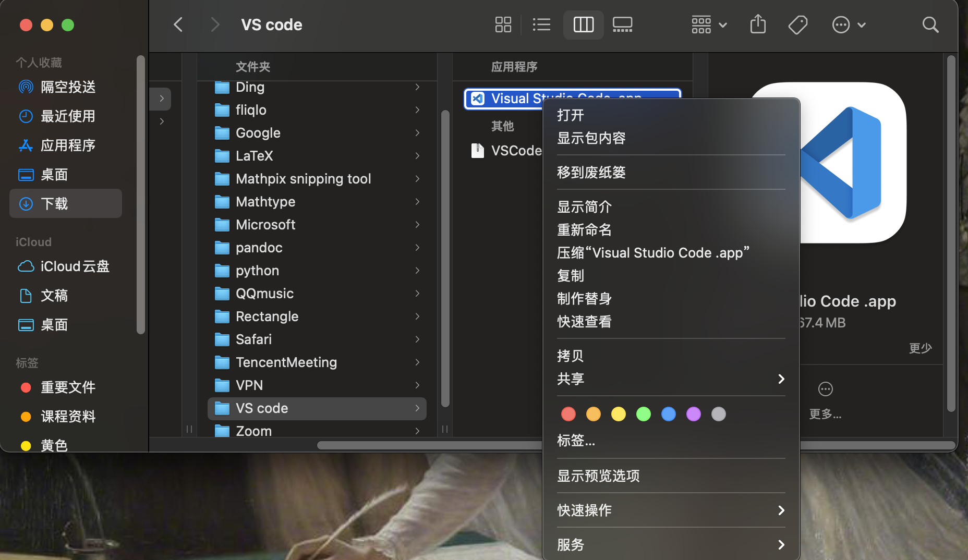Choose 快速查看 in context menu
The image size is (968, 560).
coord(671,322)
